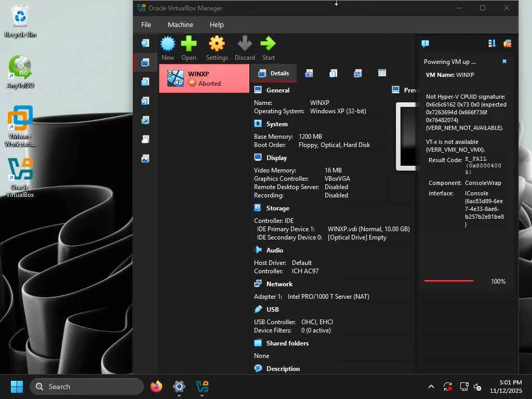Open the File menu
532x399 pixels.
(x=146, y=25)
